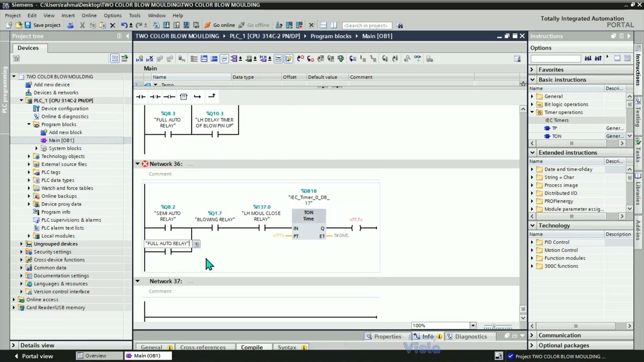Click the FULL AUTO RELAY tag browse icon

196,244
